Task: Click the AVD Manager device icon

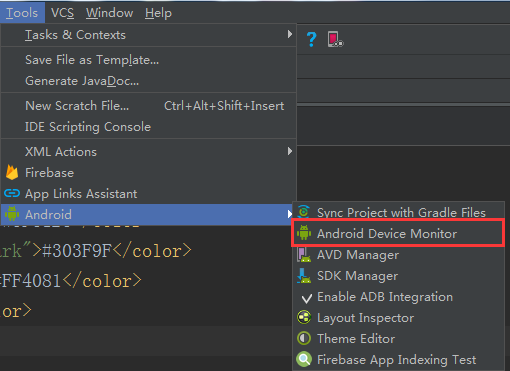Action: coord(304,255)
